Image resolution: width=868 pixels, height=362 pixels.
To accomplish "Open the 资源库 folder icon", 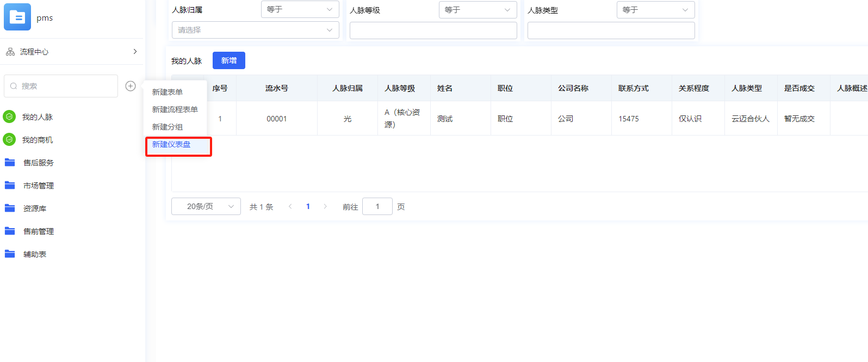I will (10, 208).
